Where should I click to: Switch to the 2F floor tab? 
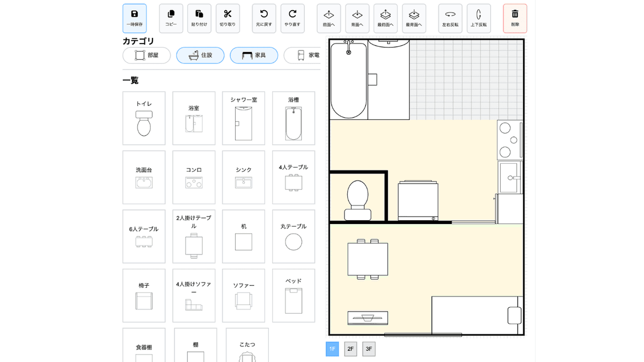click(x=350, y=349)
